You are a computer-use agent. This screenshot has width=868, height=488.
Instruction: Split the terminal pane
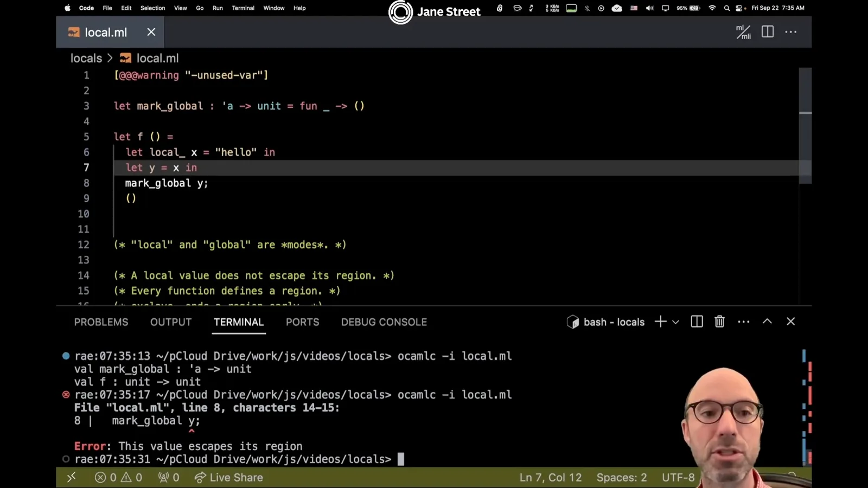coord(697,322)
